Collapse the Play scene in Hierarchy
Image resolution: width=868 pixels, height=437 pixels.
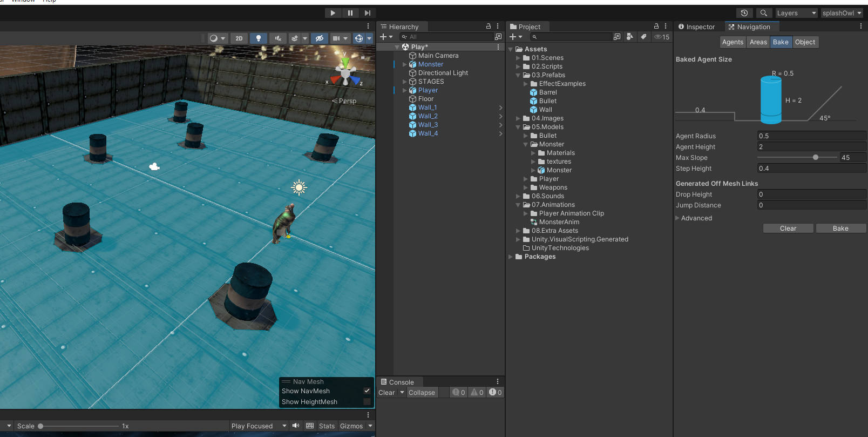tap(397, 47)
